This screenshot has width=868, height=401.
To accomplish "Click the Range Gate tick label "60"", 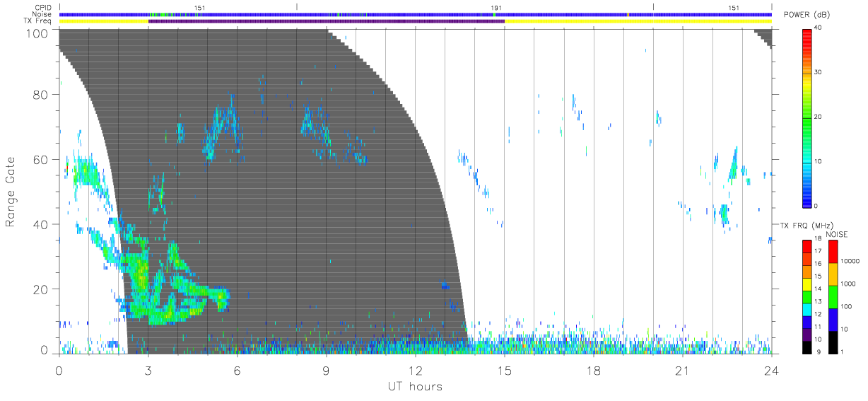I will click(41, 159).
